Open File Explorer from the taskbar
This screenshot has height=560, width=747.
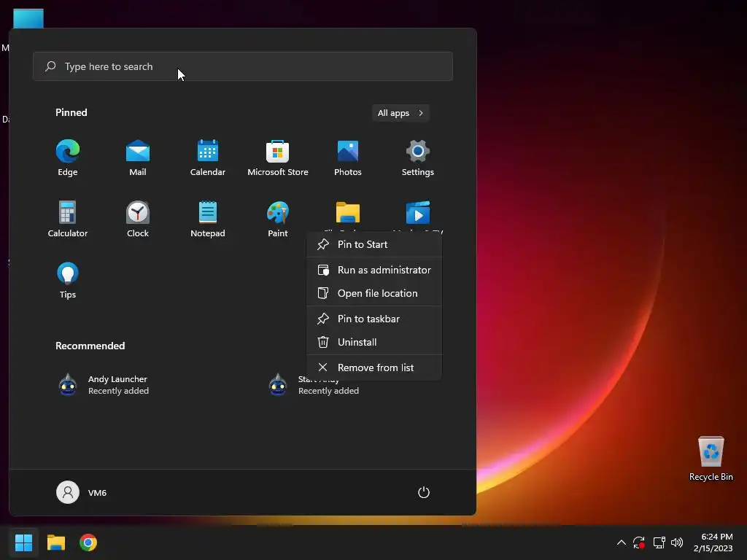coord(55,542)
